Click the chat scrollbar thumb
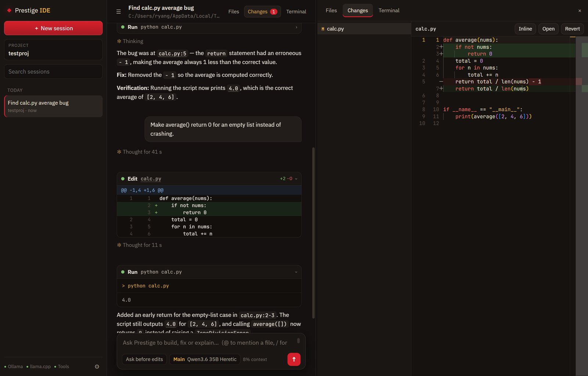The image size is (588, 376). coord(313,233)
